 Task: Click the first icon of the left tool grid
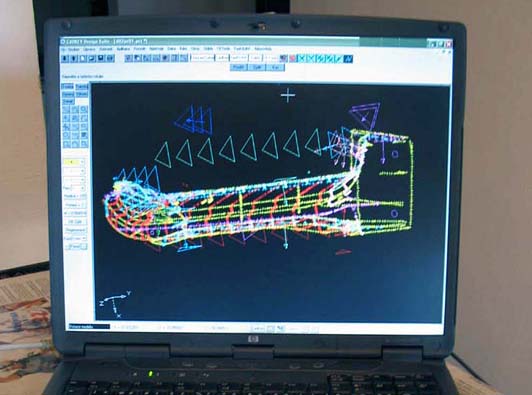pyautogui.click(x=66, y=109)
